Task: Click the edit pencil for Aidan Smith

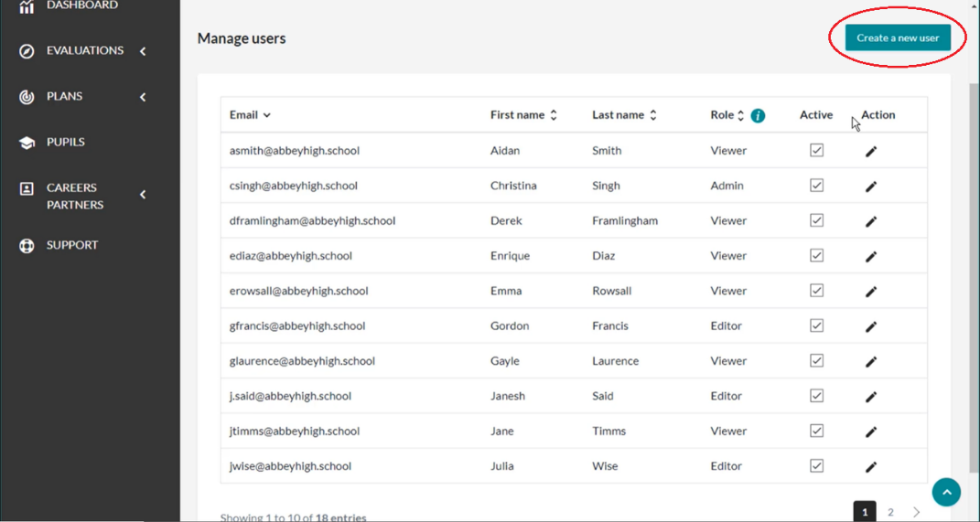Action: (x=871, y=152)
